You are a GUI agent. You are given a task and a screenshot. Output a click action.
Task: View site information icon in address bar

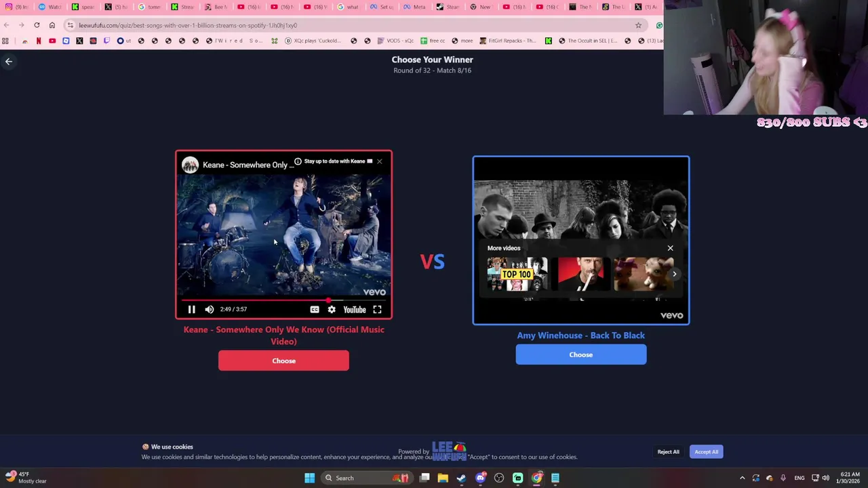[71, 25]
